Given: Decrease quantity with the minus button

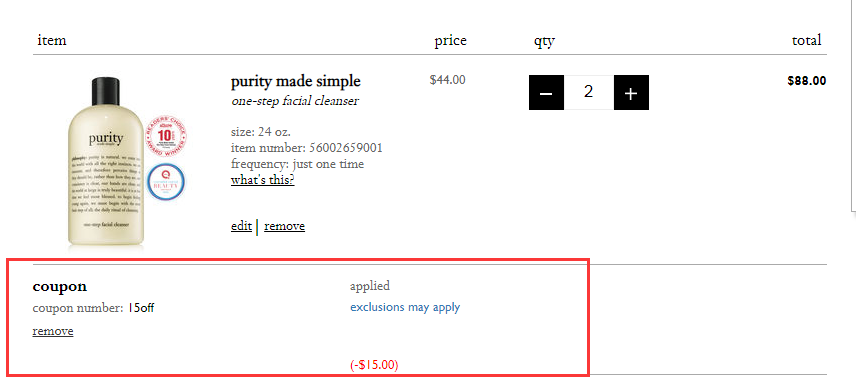Looking at the screenshot, I should [546, 92].
